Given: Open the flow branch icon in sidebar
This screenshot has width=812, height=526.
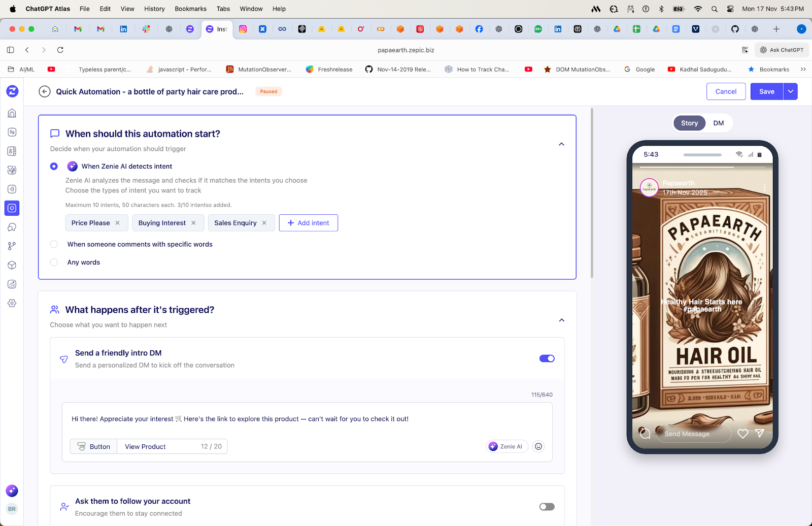Looking at the screenshot, I should coord(12,246).
